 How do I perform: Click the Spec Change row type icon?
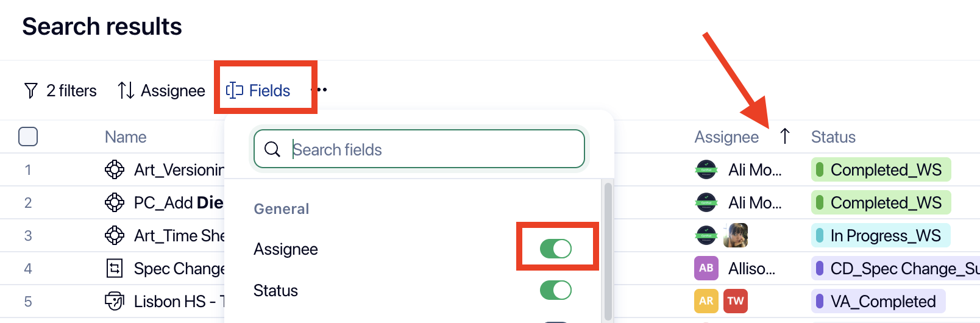115,268
